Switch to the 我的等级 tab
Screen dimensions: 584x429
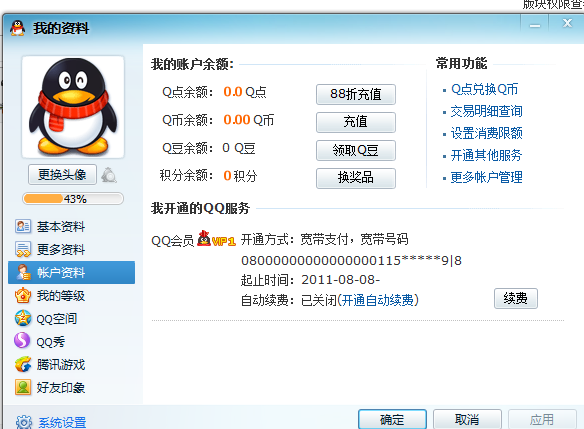coord(61,296)
